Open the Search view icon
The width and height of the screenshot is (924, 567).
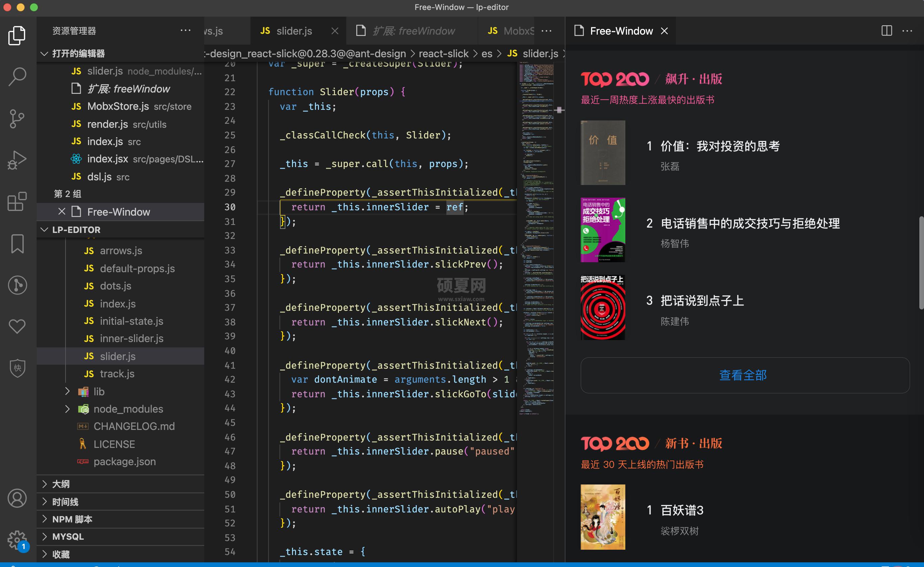(x=17, y=77)
